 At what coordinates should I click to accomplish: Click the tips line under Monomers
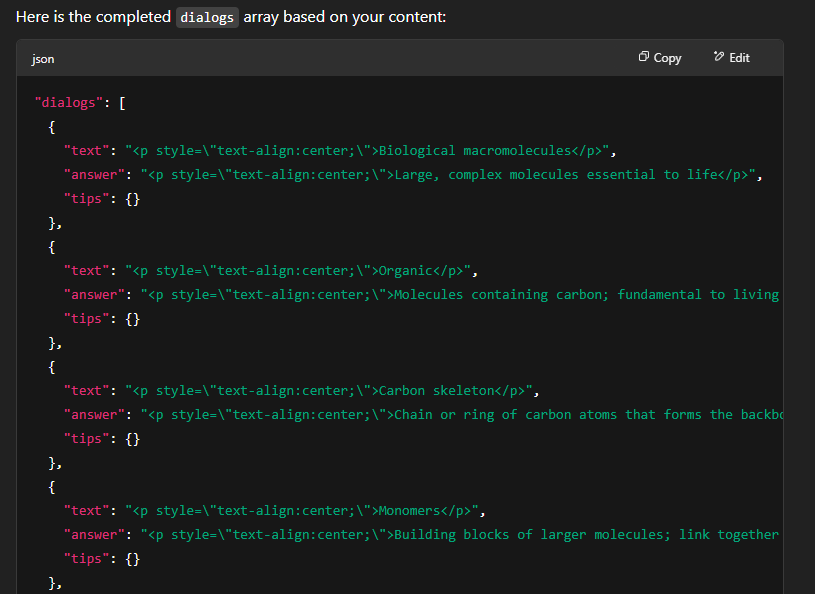[x=102, y=559]
